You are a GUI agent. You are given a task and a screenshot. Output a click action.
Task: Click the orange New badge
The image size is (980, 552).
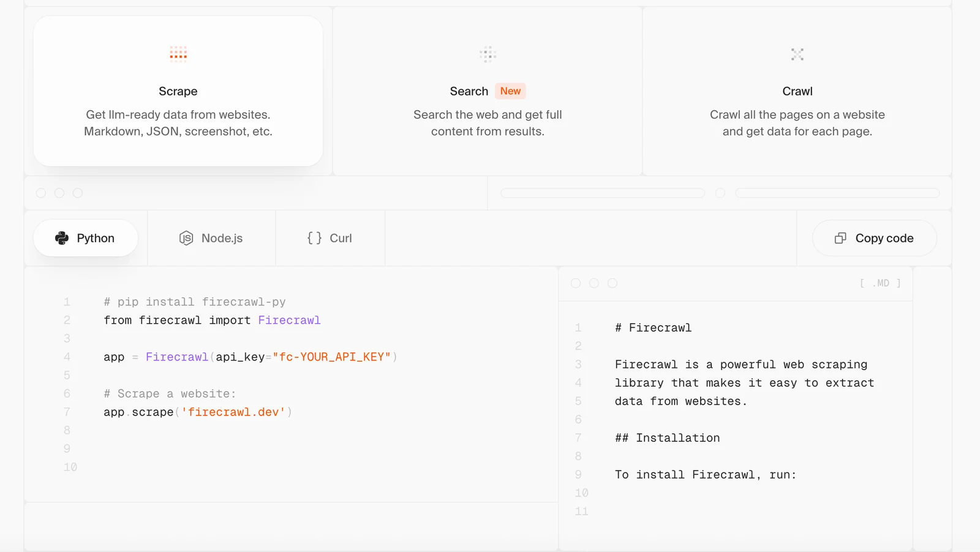pyautogui.click(x=510, y=91)
